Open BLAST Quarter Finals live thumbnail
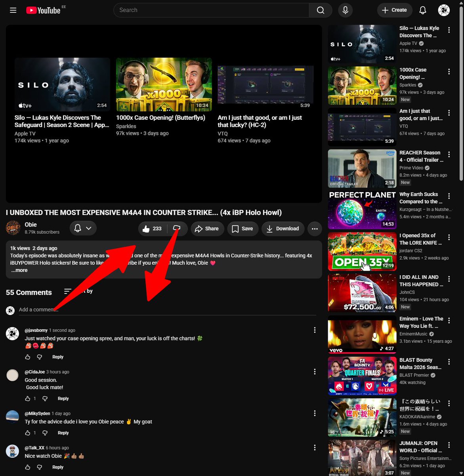 [362, 376]
